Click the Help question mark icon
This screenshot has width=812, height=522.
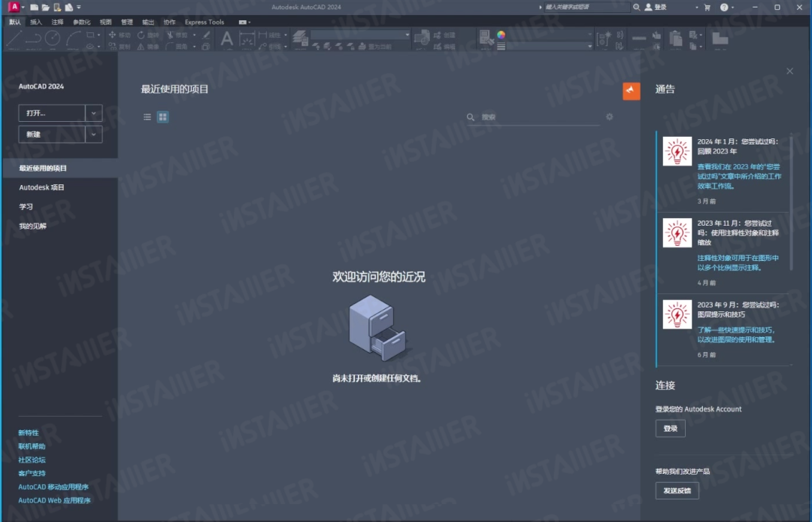724,8
